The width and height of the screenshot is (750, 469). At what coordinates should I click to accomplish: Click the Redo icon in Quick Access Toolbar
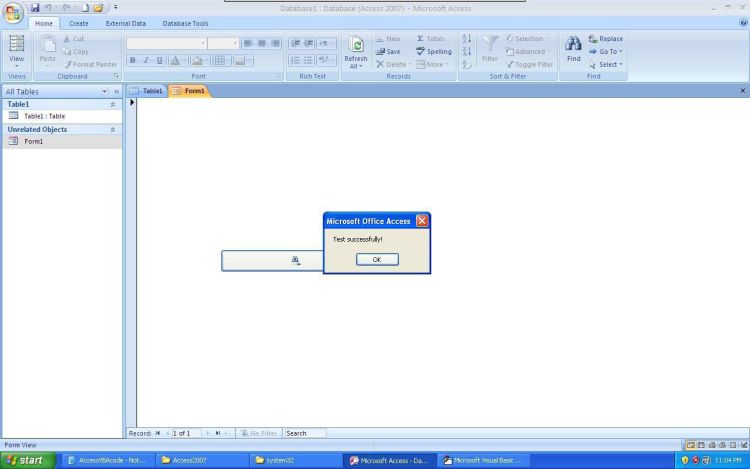(x=66, y=8)
